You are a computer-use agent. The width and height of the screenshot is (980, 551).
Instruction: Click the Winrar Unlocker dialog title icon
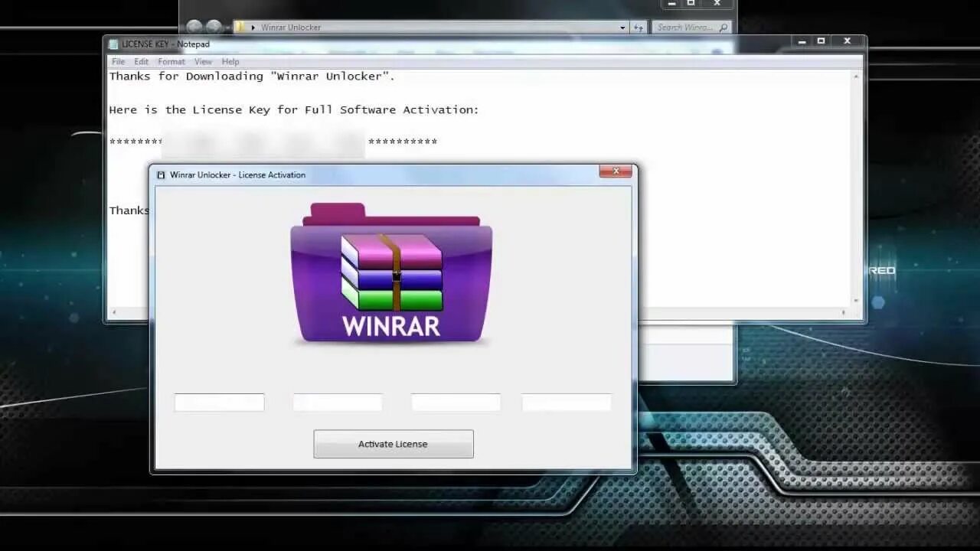pyautogui.click(x=161, y=174)
